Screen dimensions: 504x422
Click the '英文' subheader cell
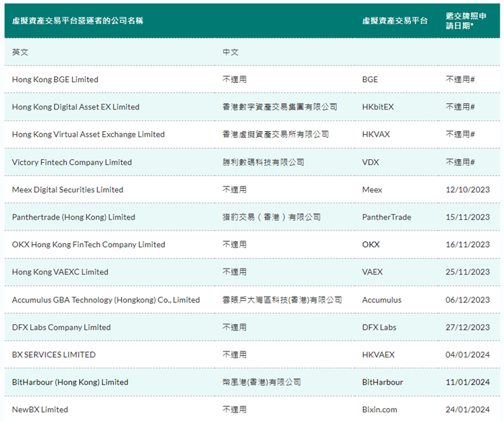(20, 52)
